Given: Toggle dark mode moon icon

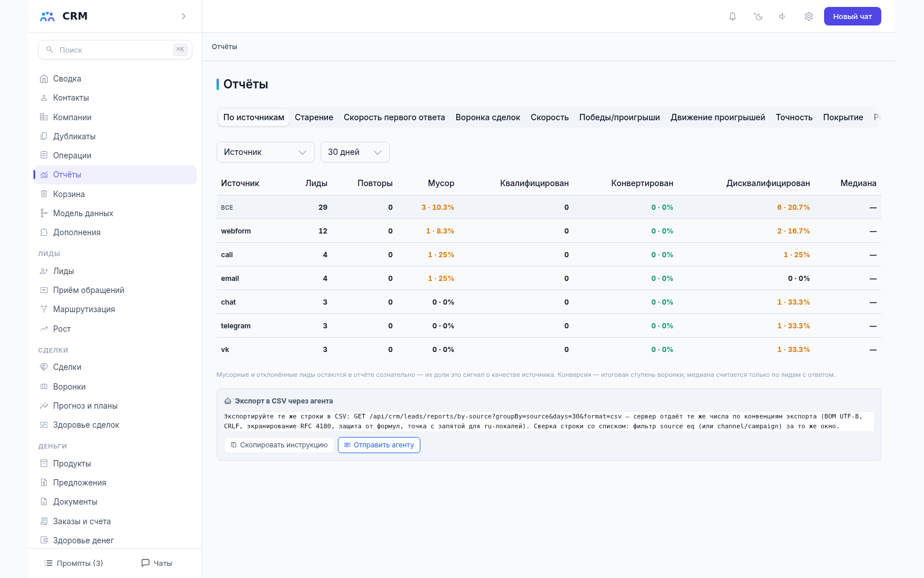Looking at the screenshot, I should 758,16.
